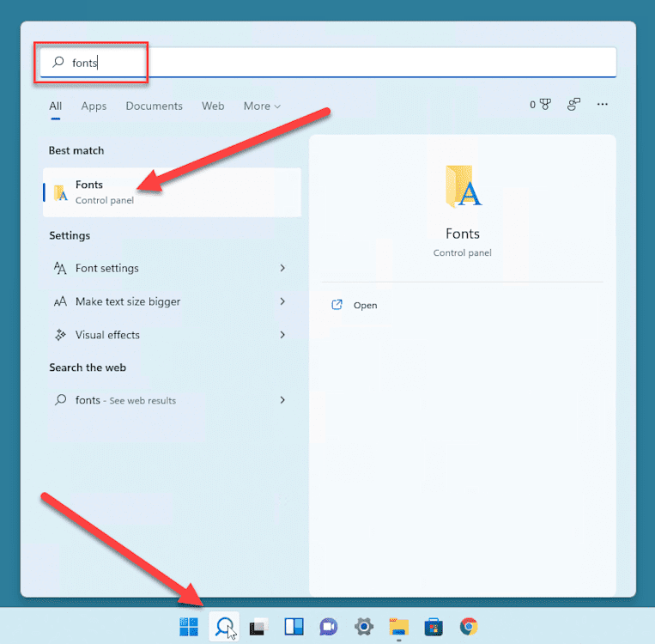
Task: Expand the Make text size bigger chevron
Action: [282, 301]
